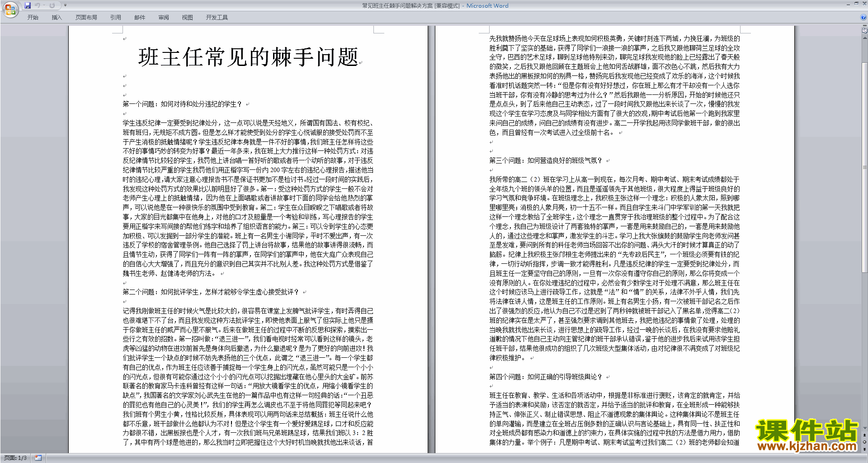The image size is (868, 463).
Task: Click heading 第三个问题：如何营造良好的班级气氛？
Action: tap(546, 160)
